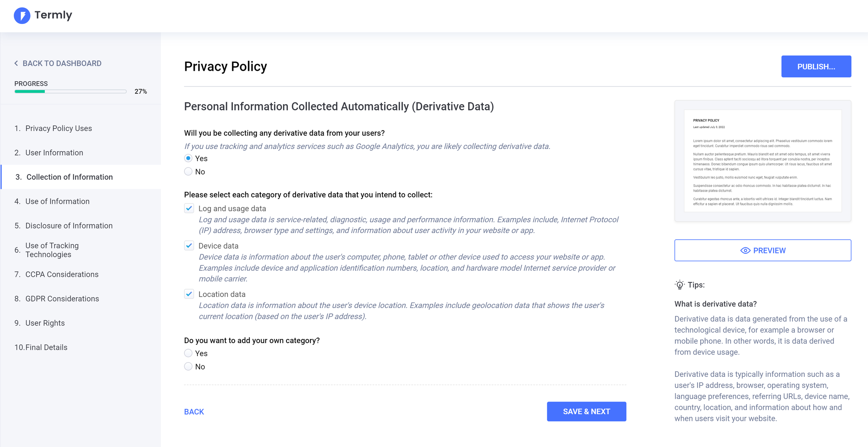Click the Save & Next button
This screenshot has height=447, width=868.
tap(586, 412)
